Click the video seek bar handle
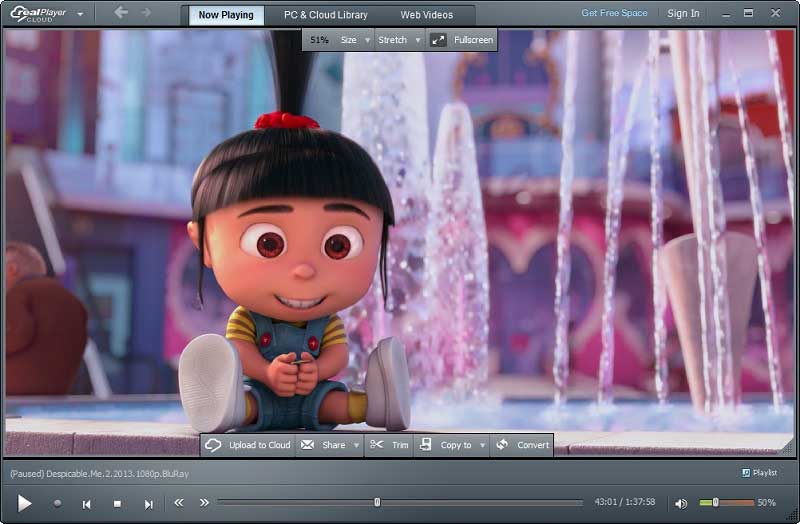 click(377, 502)
